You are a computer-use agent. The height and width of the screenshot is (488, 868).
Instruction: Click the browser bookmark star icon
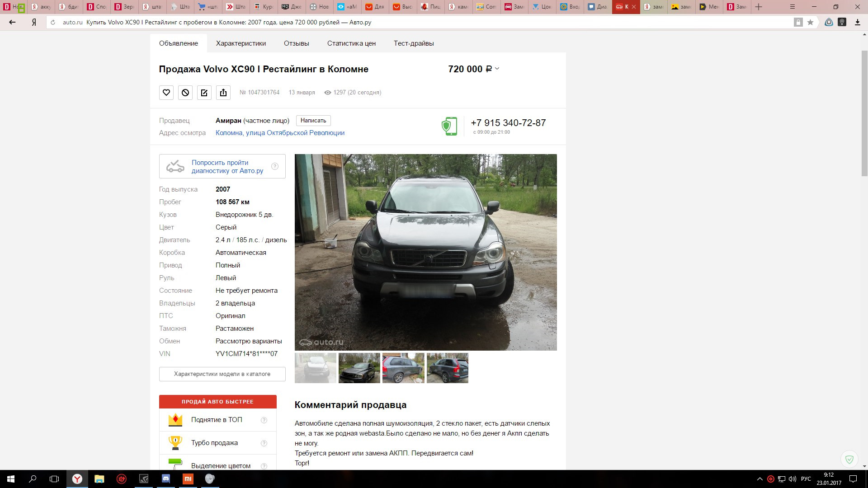(x=810, y=22)
